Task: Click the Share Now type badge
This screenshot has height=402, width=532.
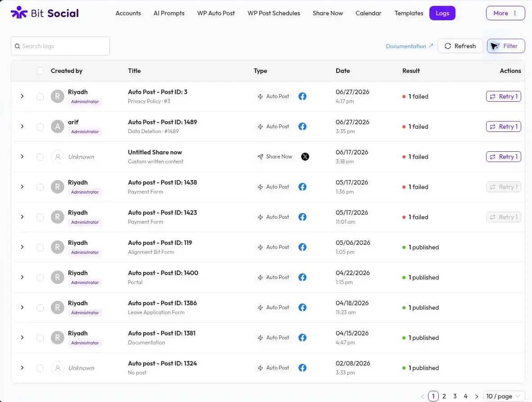Action: coord(275,157)
